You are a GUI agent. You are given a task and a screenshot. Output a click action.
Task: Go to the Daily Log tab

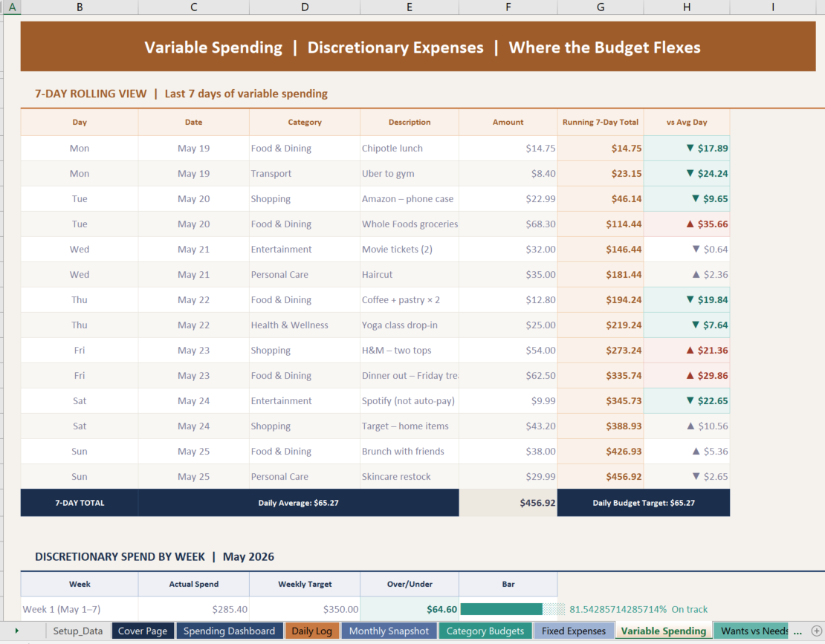coord(312,631)
